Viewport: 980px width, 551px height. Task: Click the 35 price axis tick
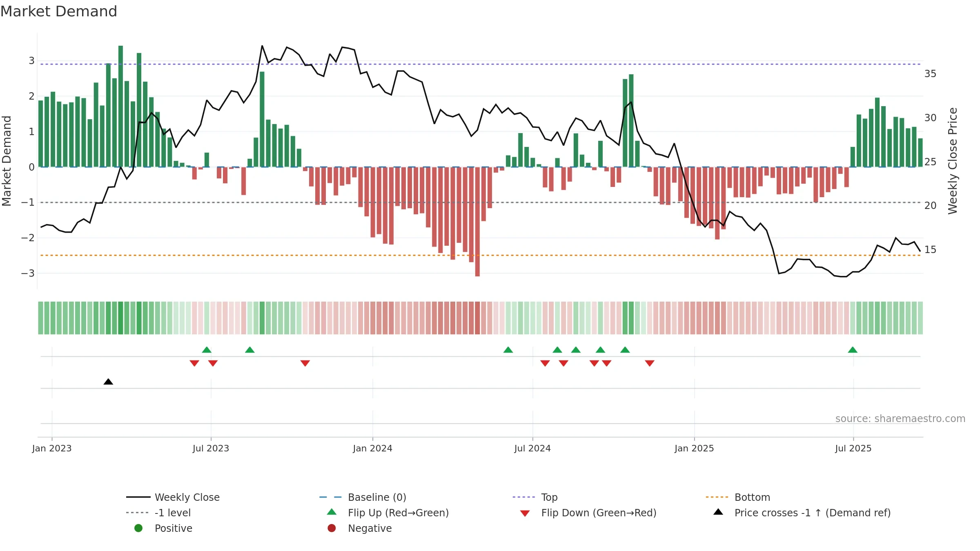930,74
